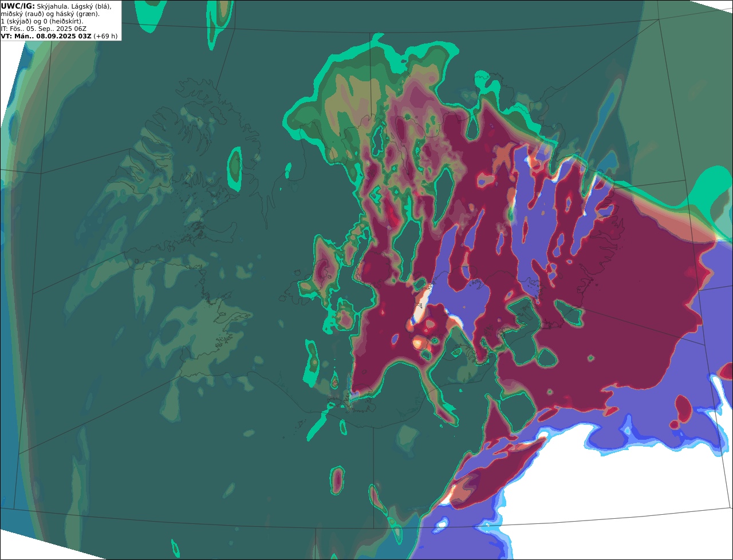This screenshot has height=560, width=733.
Task: Click the 'Lágský (blá)' legend text
Action: point(91,7)
